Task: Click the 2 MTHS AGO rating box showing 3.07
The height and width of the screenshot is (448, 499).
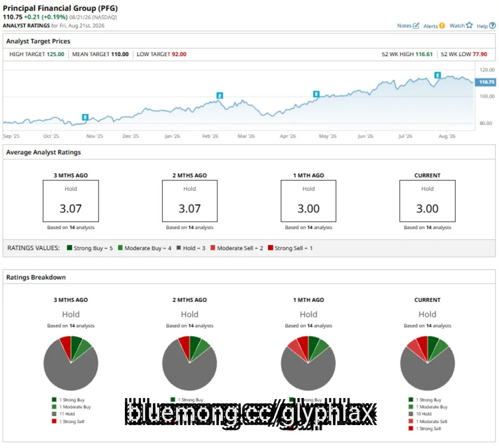Action: point(190,201)
